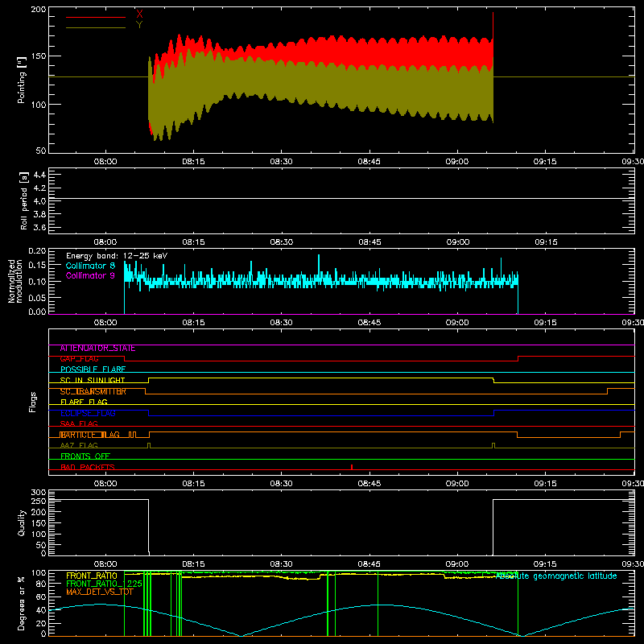Click the 50 tick on the Pointing axis

(x=41, y=151)
